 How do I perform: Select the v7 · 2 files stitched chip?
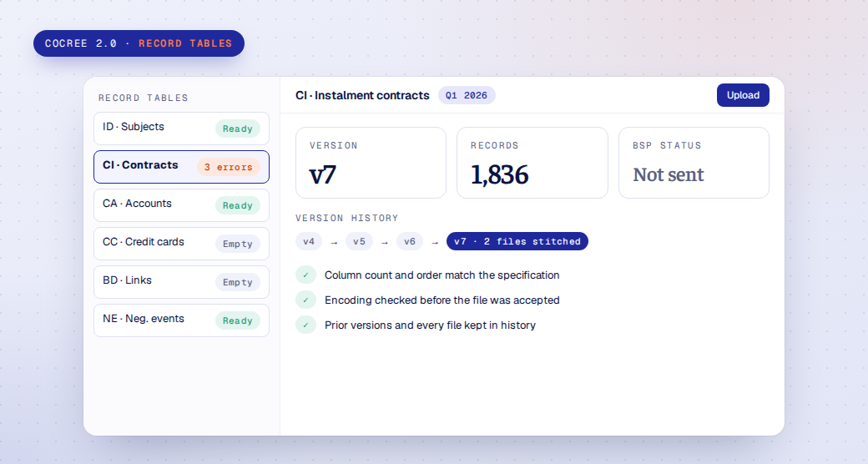pos(517,241)
